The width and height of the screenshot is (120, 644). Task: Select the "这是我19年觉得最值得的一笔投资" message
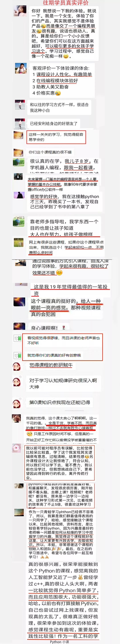pyautogui.click(x=70, y=290)
